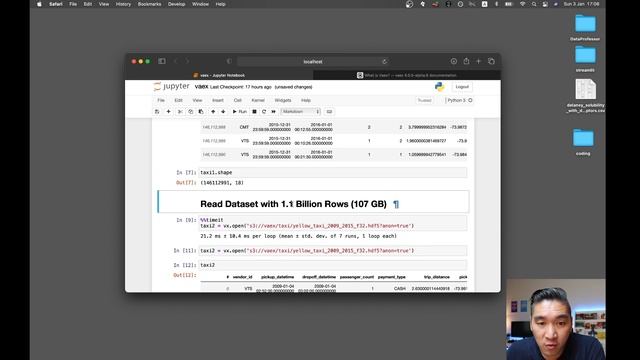The height and width of the screenshot is (360, 640).
Task: Open the command palette keyboard icon
Action: [329, 111]
